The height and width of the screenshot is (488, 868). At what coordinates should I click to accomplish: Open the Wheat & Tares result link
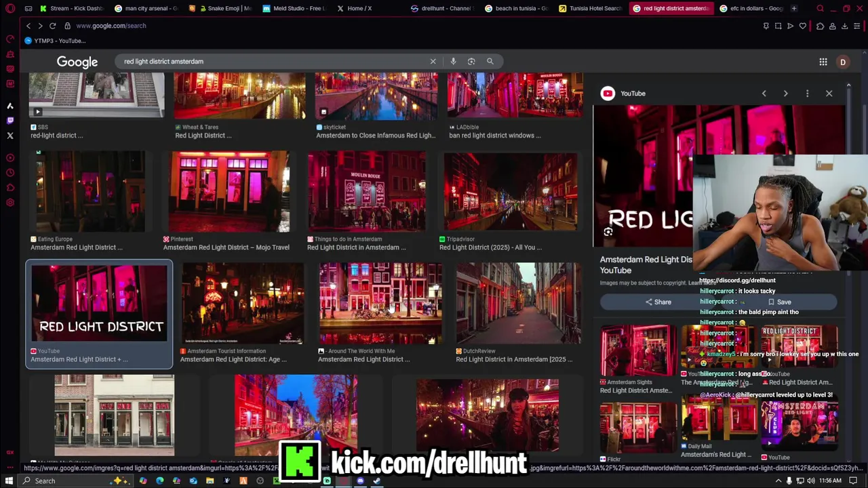pyautogui.click(x=203, y=136)
